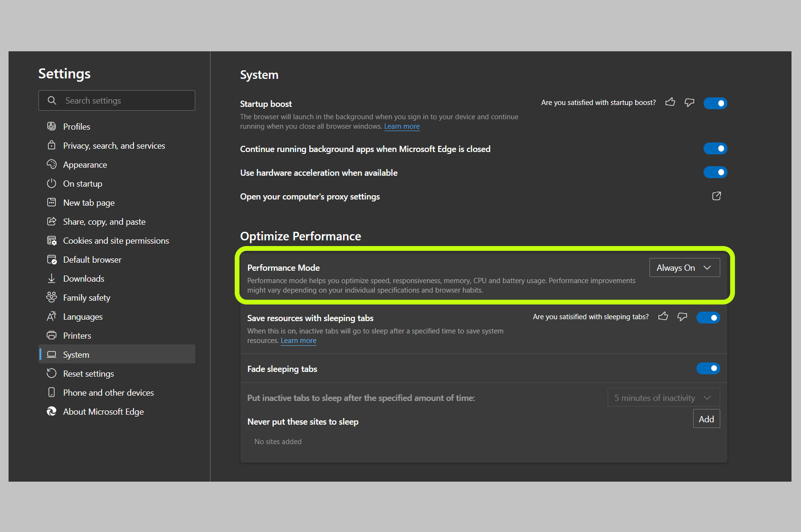The image size is (801, 532).
Task: Toggle Startup boost switch
Action: 715,103
